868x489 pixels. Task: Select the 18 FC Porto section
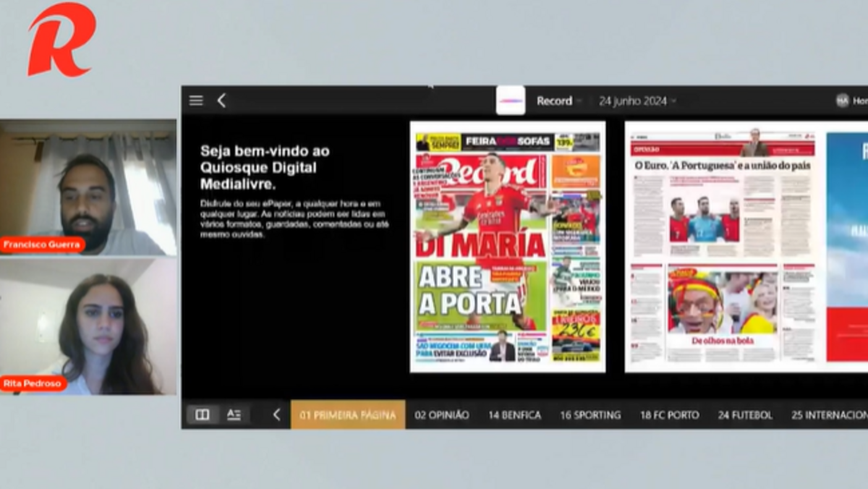[x=669, y=415]
